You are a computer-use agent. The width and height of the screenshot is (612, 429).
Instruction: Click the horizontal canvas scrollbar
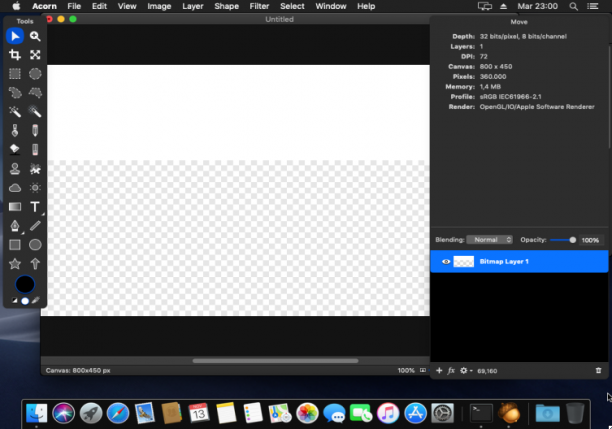point(275,361)
